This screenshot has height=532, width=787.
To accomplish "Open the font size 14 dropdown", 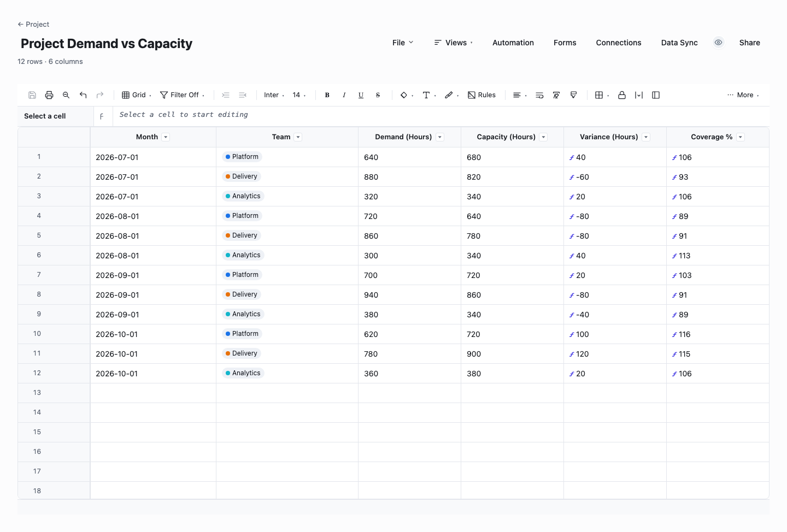I will pos(299,95).
